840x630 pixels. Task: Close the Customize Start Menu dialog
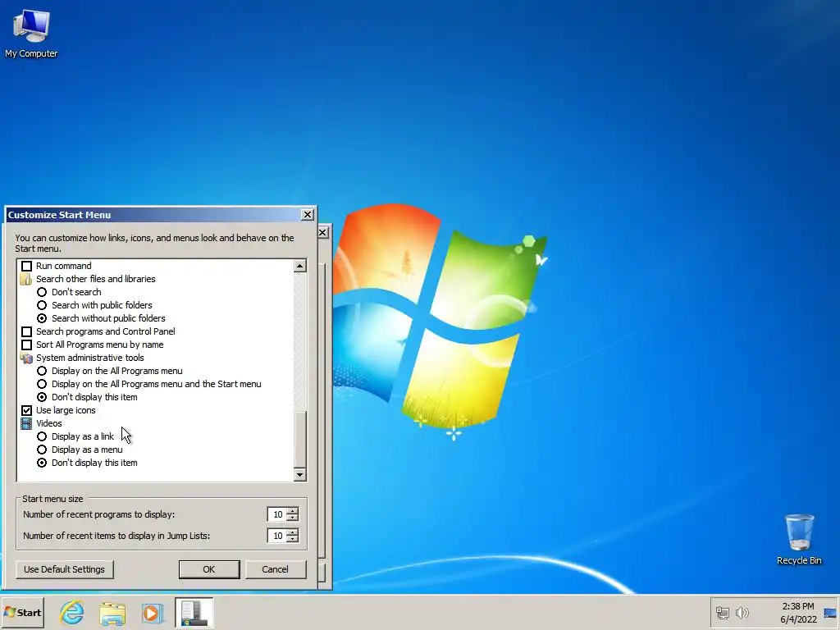308,215
